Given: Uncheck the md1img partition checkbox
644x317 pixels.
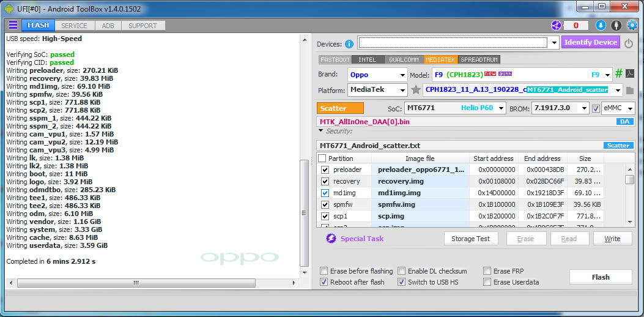Looking at the screenshot, I should point(325,193).
